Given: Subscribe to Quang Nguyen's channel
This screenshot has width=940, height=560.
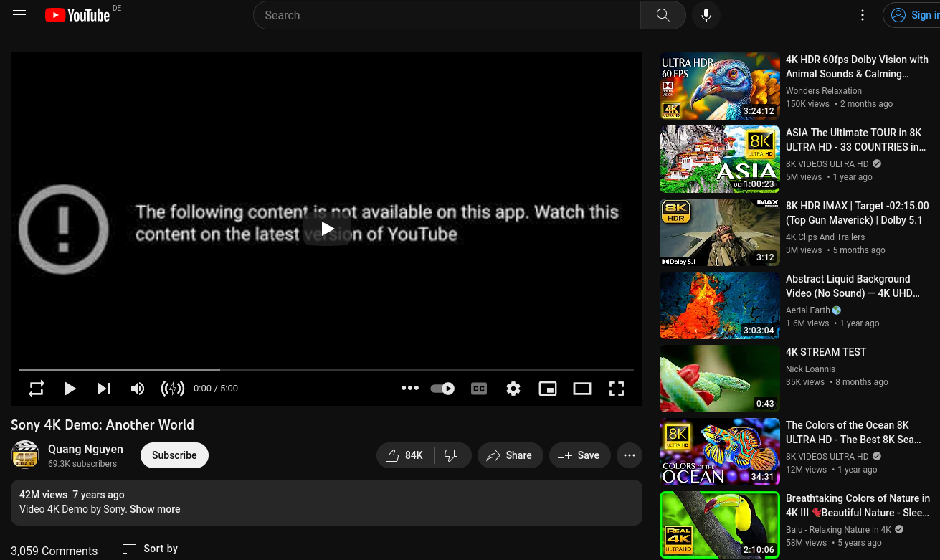Looking at the screenshot, I should [x=174, y=455].
